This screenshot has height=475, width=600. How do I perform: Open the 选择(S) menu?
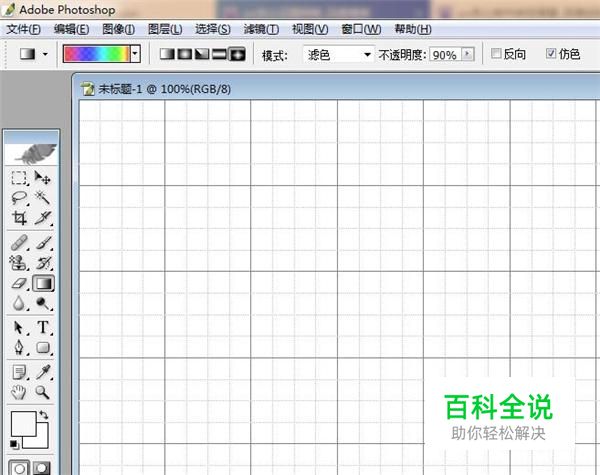click(x=213, y=29)
